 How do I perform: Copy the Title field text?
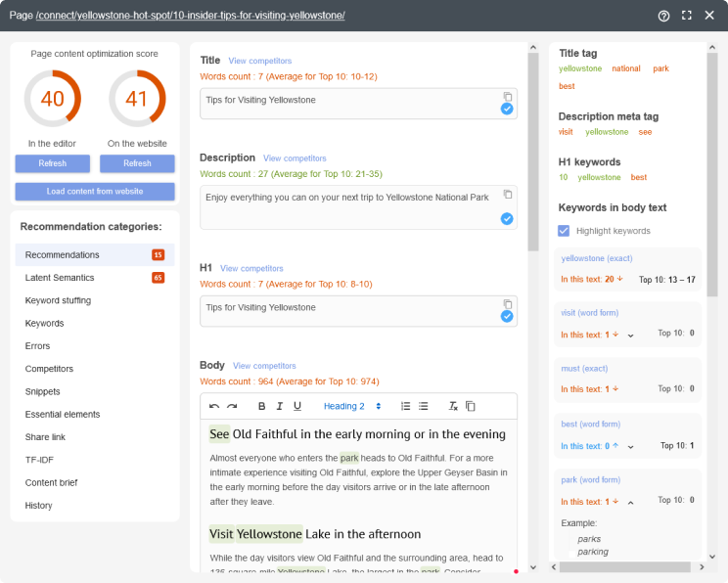click(x=507, y=96)
